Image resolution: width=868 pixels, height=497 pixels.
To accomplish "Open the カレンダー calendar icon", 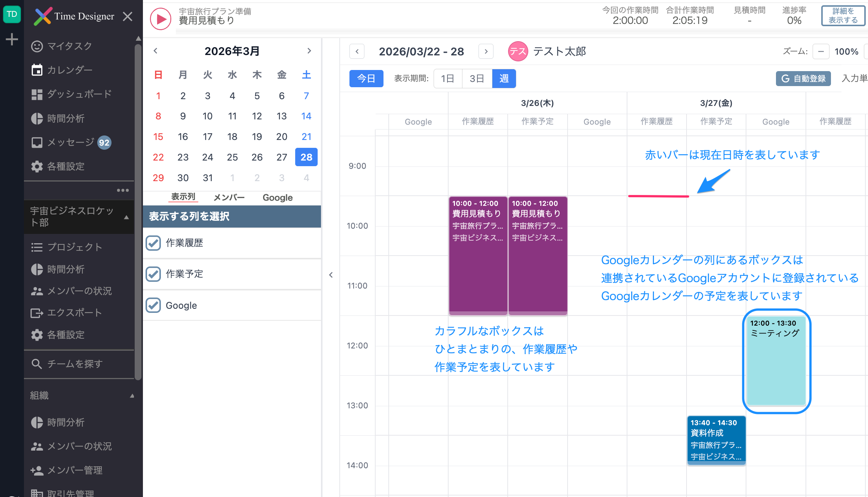I will click(37, 70).
